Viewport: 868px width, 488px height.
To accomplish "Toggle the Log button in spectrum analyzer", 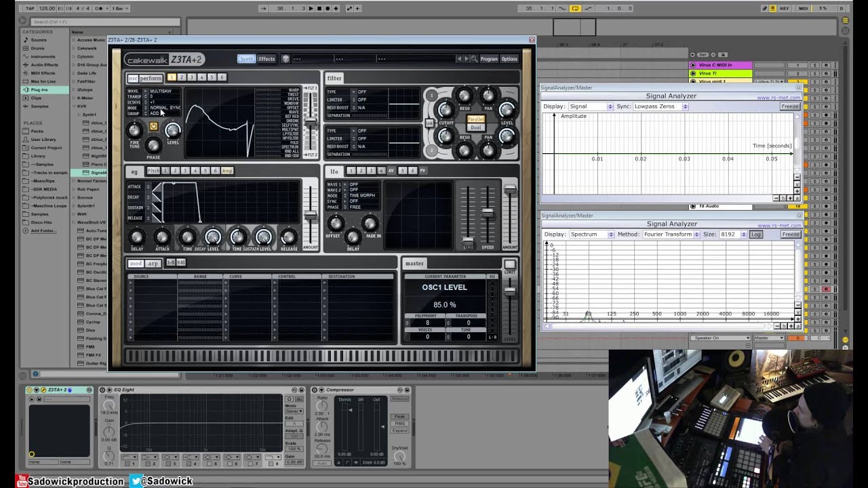I will tap(755, 235).
